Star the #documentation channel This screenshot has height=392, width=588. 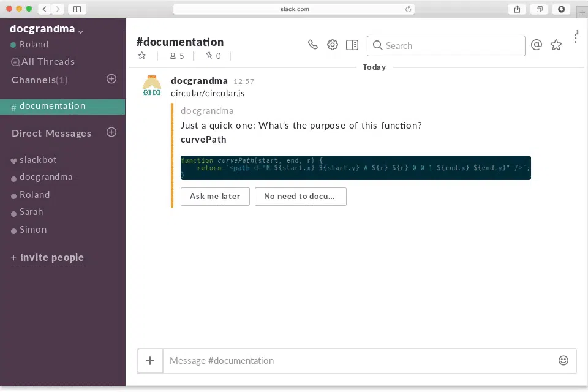click(141, 56)
